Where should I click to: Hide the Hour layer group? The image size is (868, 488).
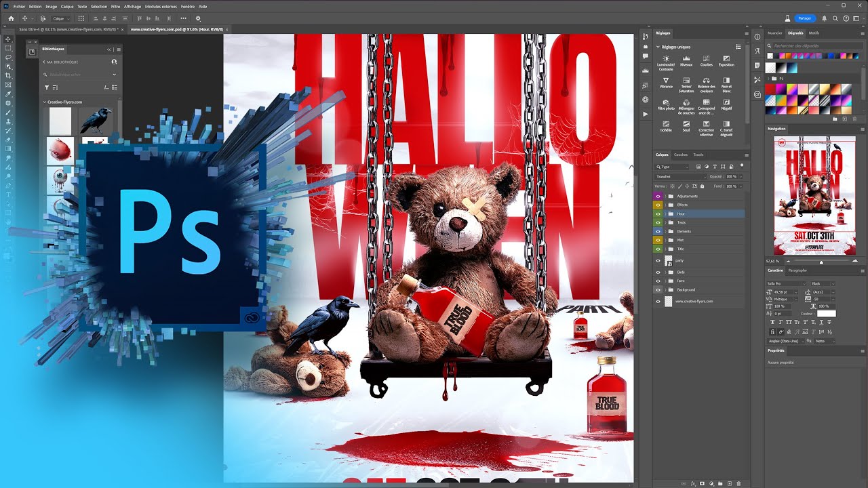tap(658, 213)
